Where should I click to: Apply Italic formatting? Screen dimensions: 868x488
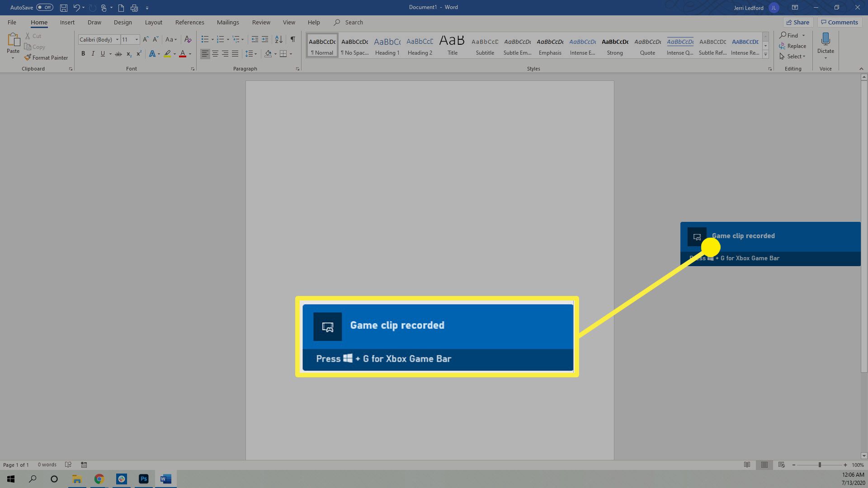point(93,54)
